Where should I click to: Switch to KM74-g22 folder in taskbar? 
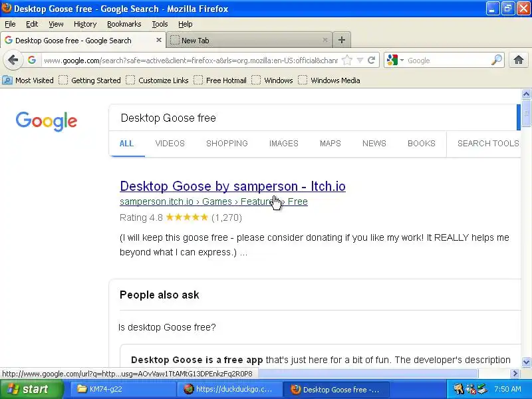[x=123, y=389]
